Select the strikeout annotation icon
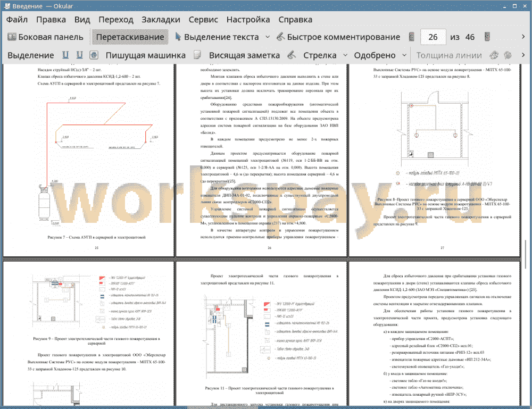The width and height of the screenshot is (532, 409). tap(94, 55)
